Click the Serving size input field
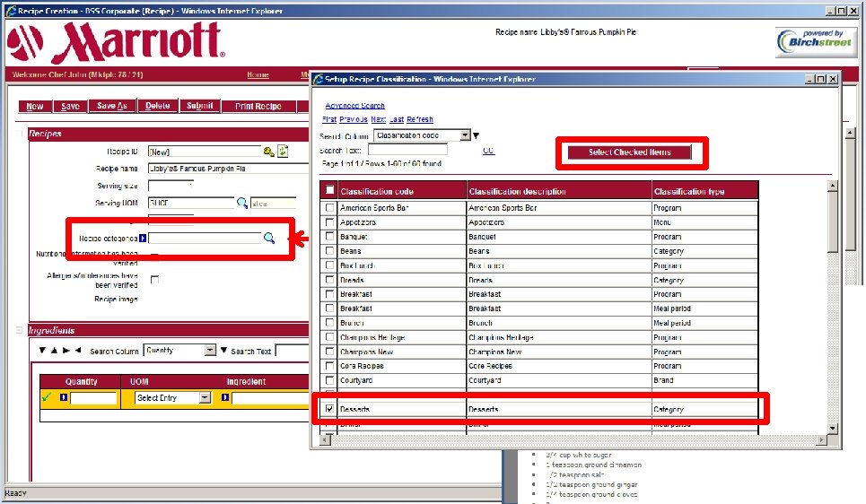The height and width of the screenshot is (504, 866). 171,186
